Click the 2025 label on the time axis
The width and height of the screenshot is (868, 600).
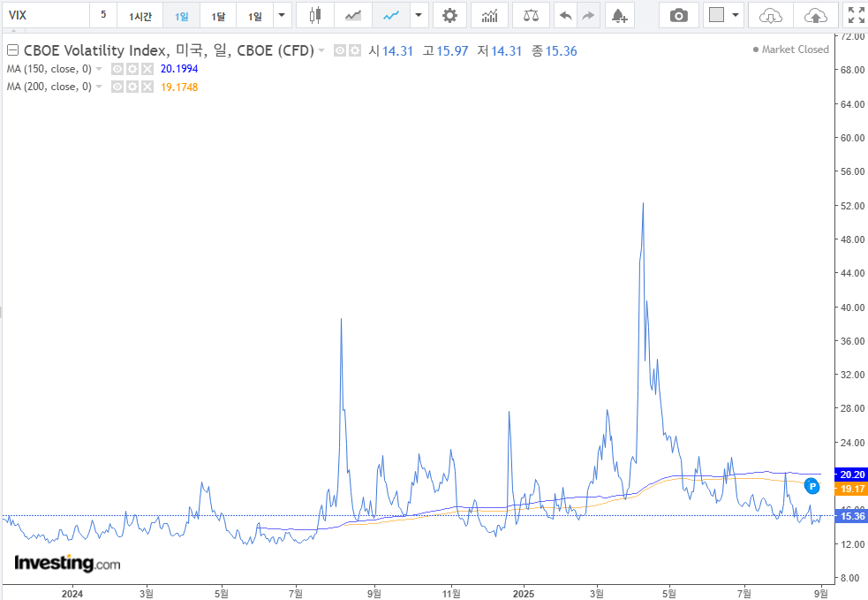click(523, 594)
